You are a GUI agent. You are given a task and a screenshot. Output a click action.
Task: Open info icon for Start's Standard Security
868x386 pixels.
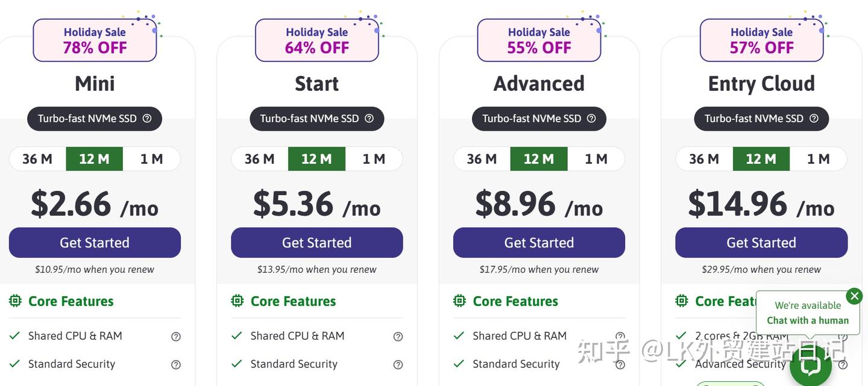(398, 364)
